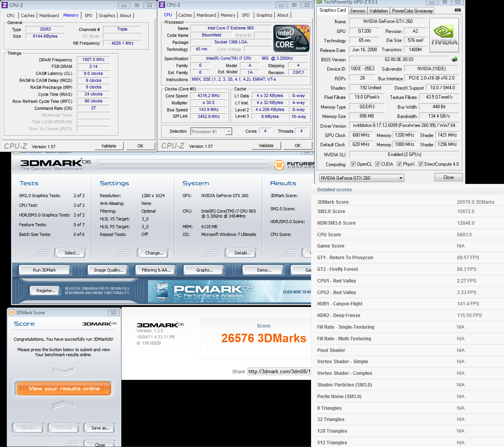The height and width of the screenshot is (447, 504).
Task: Click the Intel Core i7 logo in CPU-Z
Action: (x=291, y=38)
